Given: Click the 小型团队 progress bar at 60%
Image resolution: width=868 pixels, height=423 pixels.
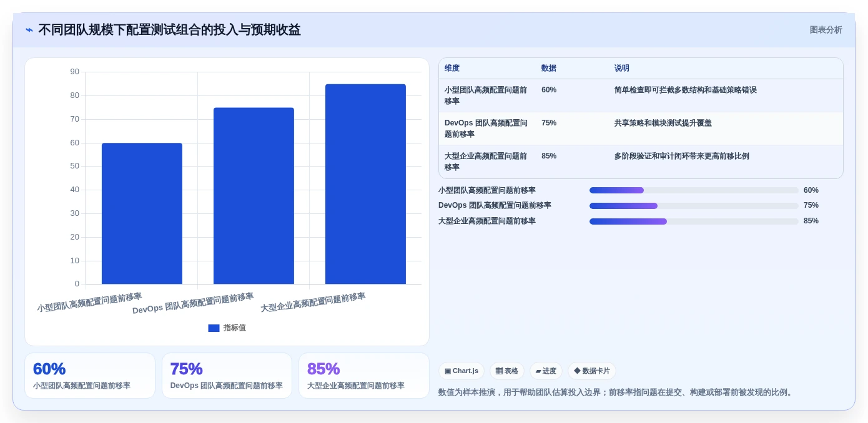Looking at the screenshot, I should point(694,190).
